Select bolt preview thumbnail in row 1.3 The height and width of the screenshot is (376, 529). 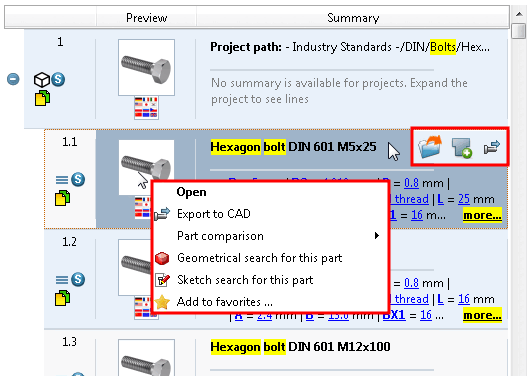(x=146, y=358)
